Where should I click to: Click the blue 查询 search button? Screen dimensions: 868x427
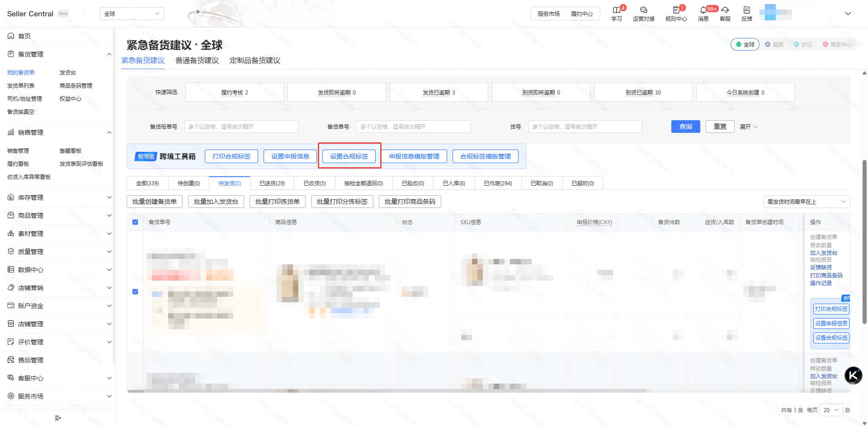[685, 127]
